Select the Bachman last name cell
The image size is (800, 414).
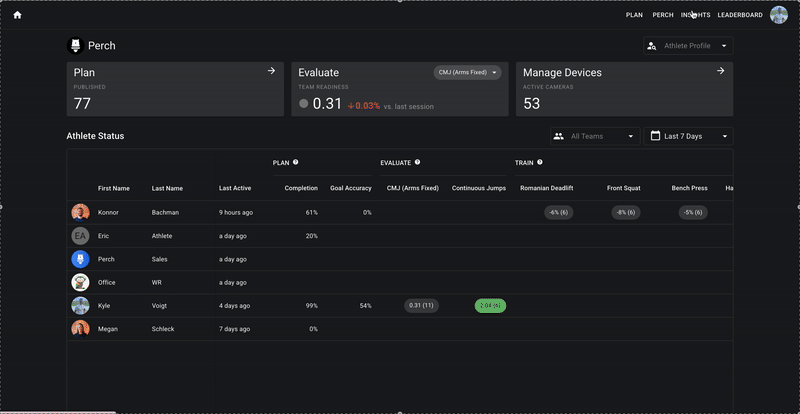tap(165, 212)
